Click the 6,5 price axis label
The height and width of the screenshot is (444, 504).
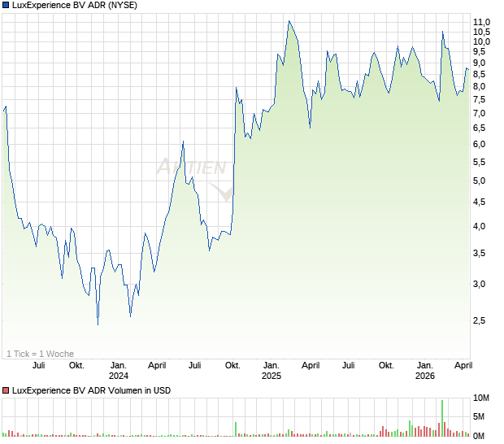[x=480, y=128]
